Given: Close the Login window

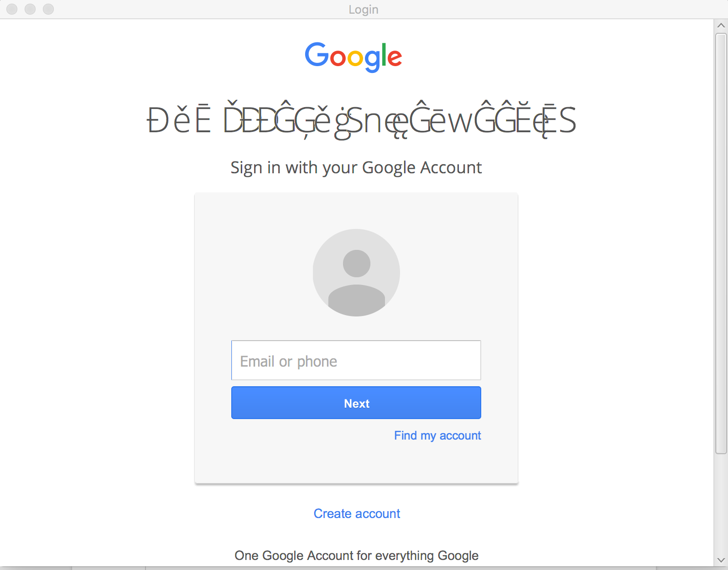Looking at the screenshot, I should (x=12, y=9).
